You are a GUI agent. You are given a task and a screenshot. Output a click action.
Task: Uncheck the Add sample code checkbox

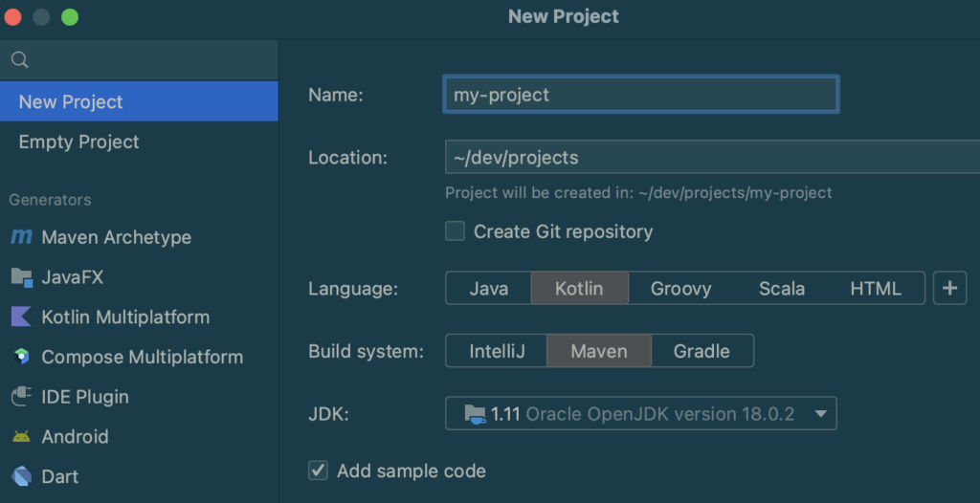click(319, 470)
